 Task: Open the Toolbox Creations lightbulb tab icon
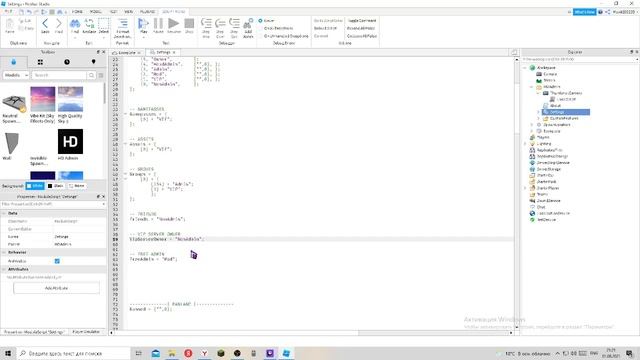click(93, 62)
